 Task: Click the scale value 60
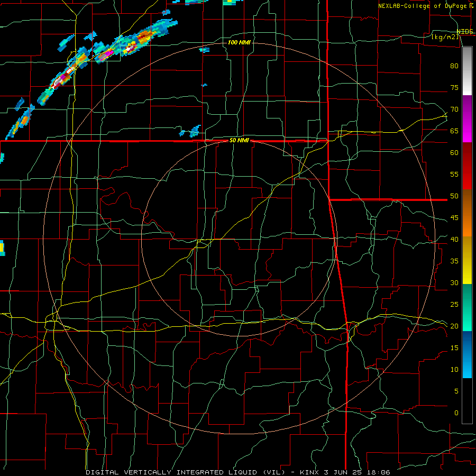click(454, 153)
